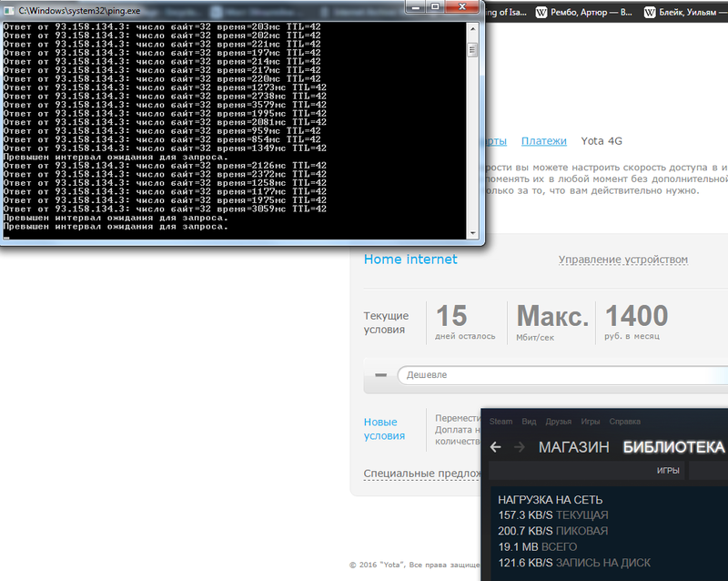Click the minus icon beside the Дешевле slider
The image size is (728, 581).
click(381, 375)
